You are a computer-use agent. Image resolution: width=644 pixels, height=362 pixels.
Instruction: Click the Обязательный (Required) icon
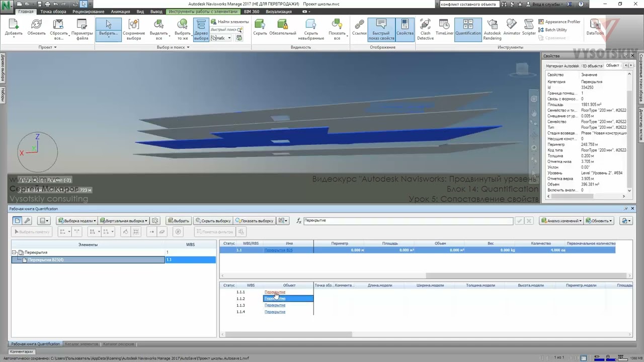283,28
